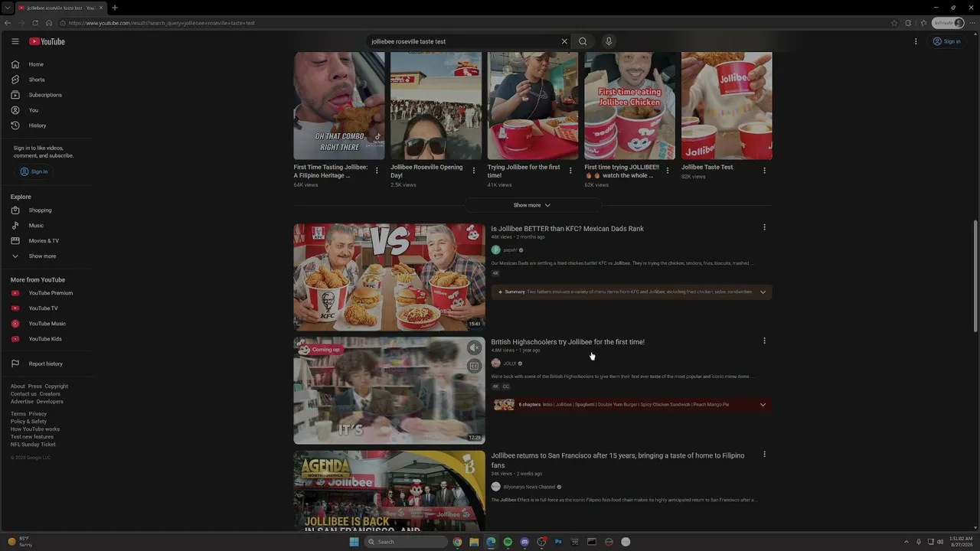
Task: Go back with the browser back arrow
Action: pyautogui.click(x=8, y=23)
